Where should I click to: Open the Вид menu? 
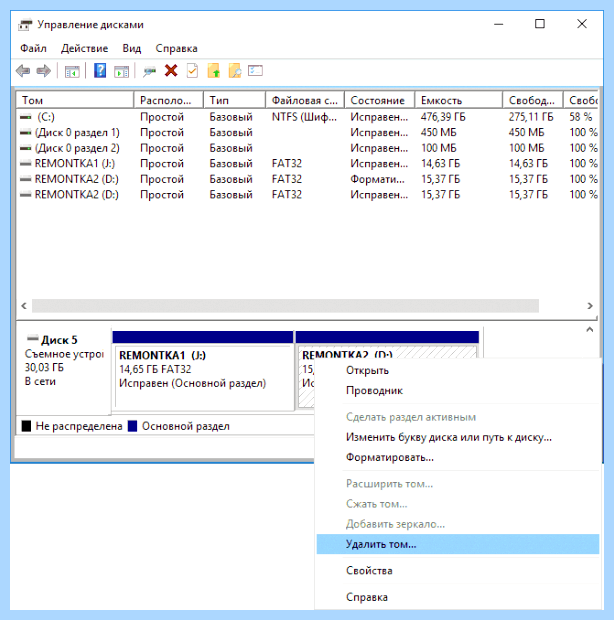pyautogui.click(x=131, y=48)
